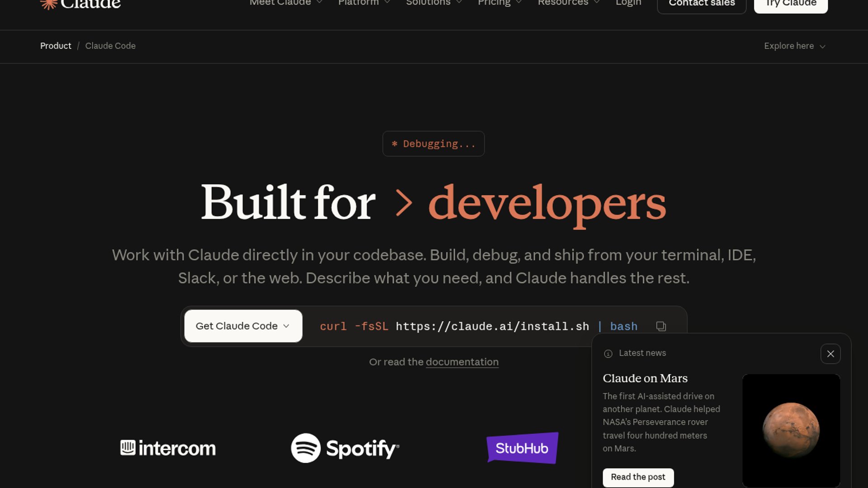Image resolution: width=868 pixels, height=488 pixels.
Task: Copy the curl install command
Action: 661,326
